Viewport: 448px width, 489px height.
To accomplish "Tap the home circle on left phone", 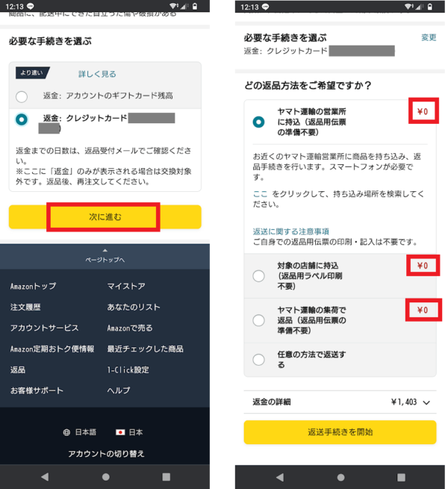I will tap(106, 477).
